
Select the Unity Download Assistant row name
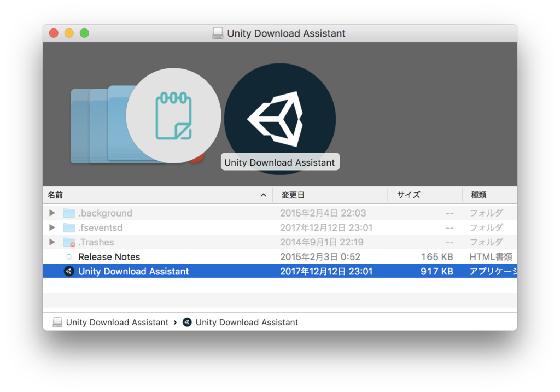point(133,271)
